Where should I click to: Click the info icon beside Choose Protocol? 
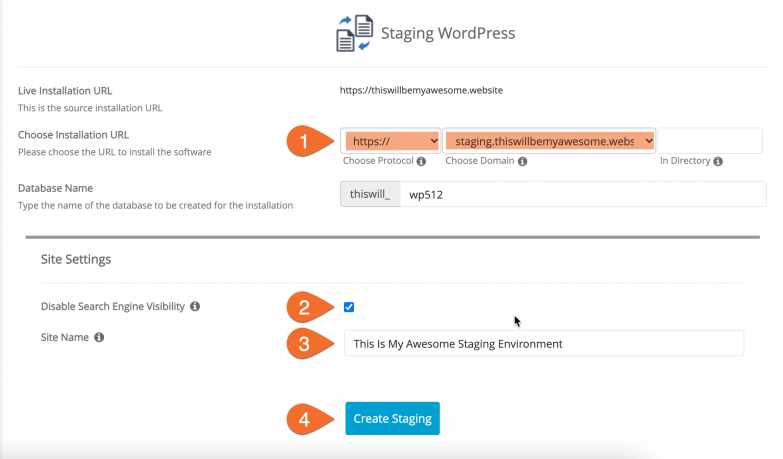coord(421,161)
